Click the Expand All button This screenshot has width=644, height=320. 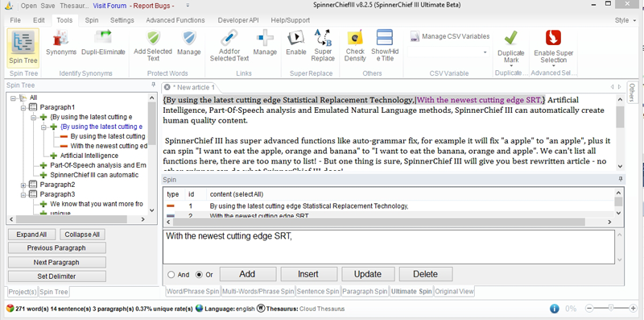pos(31,235)
